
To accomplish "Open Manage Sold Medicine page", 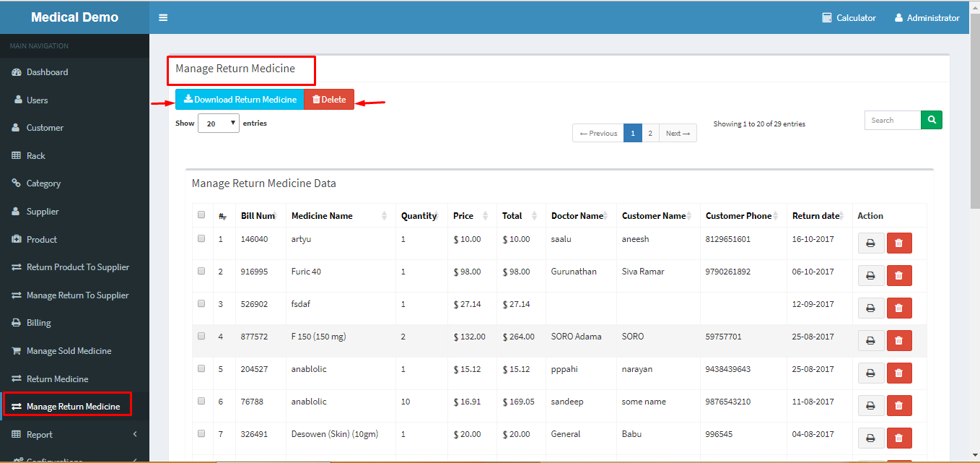I will (74, 350).
